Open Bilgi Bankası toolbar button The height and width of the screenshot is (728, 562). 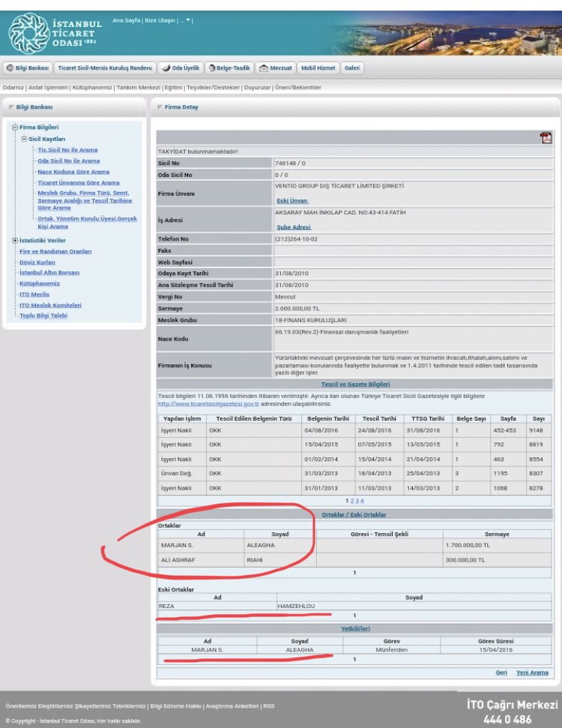[x=28, y=67]
